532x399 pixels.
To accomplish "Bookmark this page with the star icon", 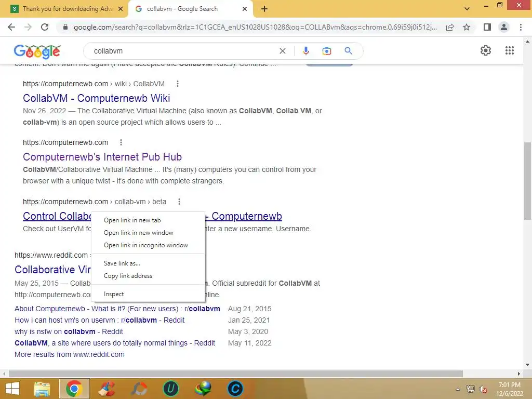I will point(467,27).
